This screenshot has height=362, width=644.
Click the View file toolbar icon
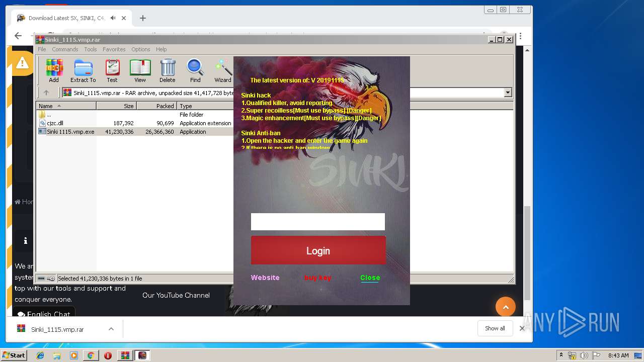tap(140, 70)
